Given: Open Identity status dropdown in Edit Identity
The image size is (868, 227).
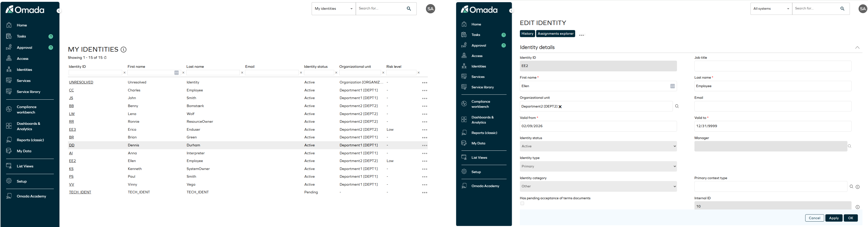Looking at the screenshot, I should pyautogui.click(x=598, y=146).
